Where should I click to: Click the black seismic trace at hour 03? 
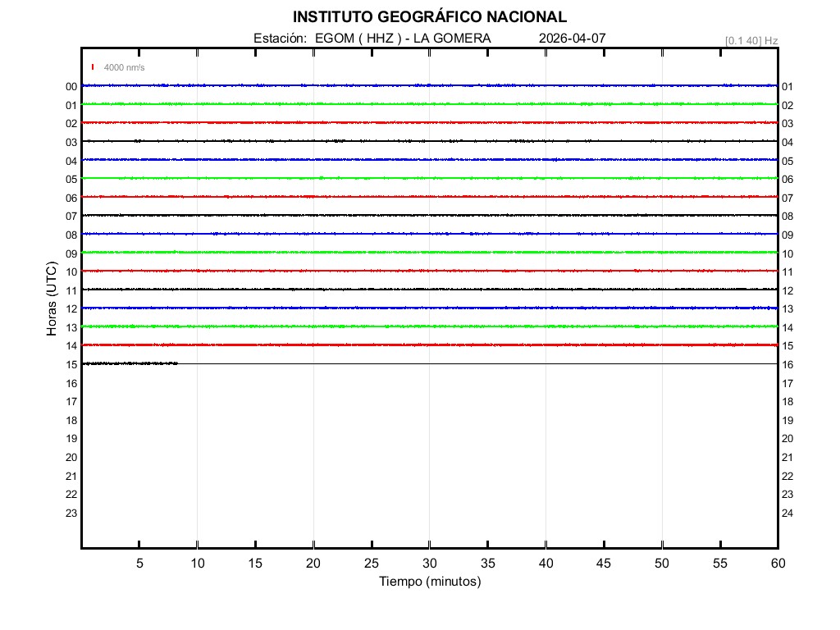coord(429,141)
